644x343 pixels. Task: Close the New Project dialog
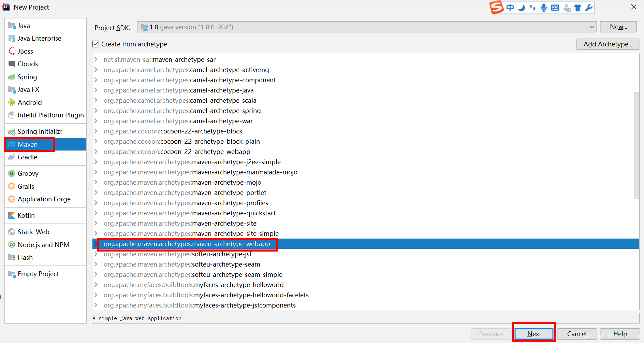click(634, 7)
